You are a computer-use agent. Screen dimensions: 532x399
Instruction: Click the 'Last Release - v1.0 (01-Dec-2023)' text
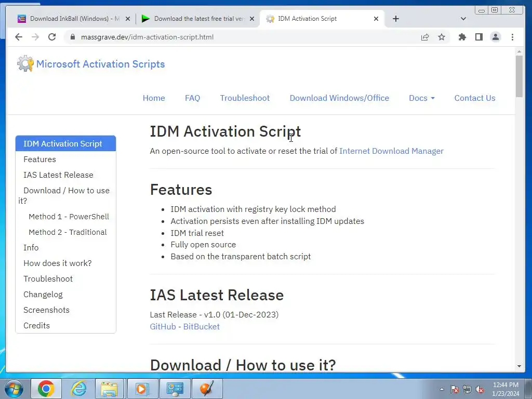click(214, 314)
